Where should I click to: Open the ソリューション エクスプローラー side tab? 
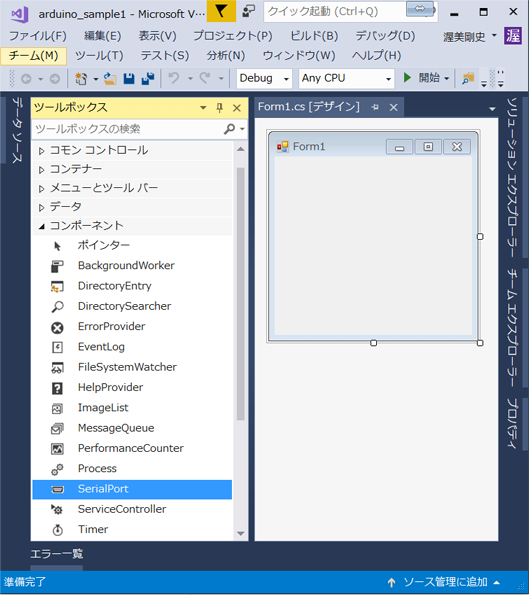coord(512,178)
